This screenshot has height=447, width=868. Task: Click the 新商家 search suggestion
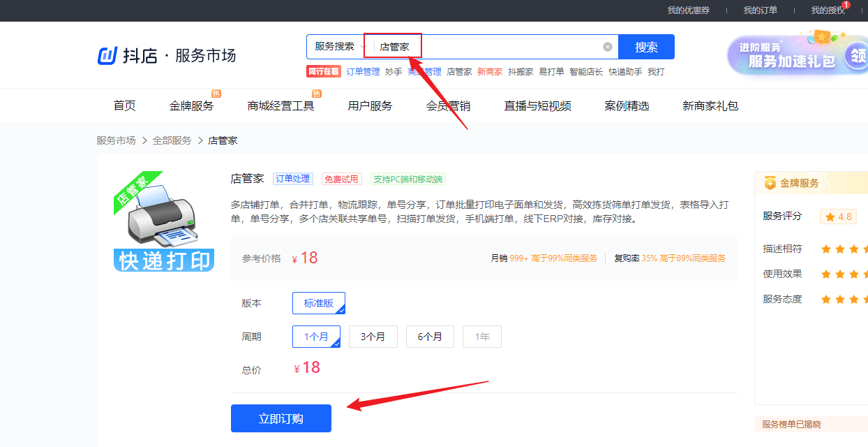pos(490,72)
